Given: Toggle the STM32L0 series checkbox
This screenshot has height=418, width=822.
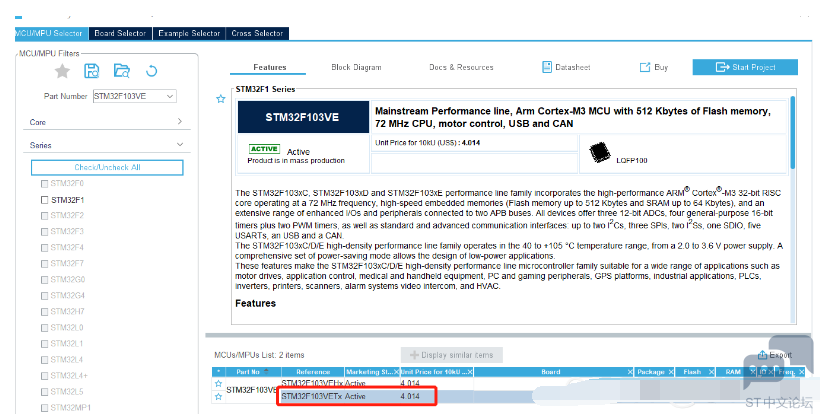Looking at the screenshot, I should click(x=45, y=328).
